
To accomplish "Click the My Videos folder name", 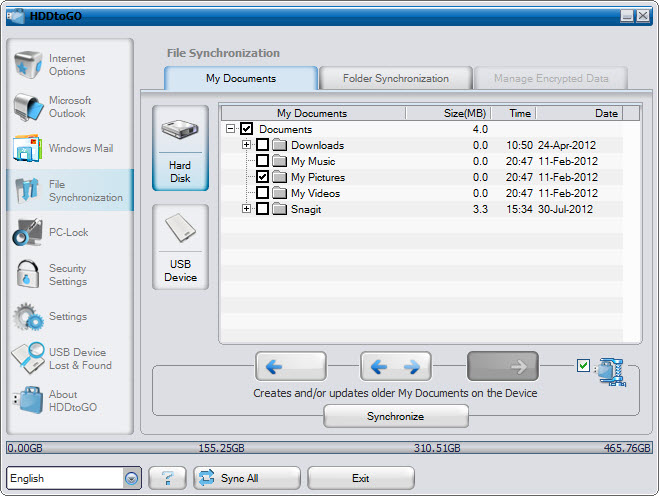I will [x=316, y=193].
